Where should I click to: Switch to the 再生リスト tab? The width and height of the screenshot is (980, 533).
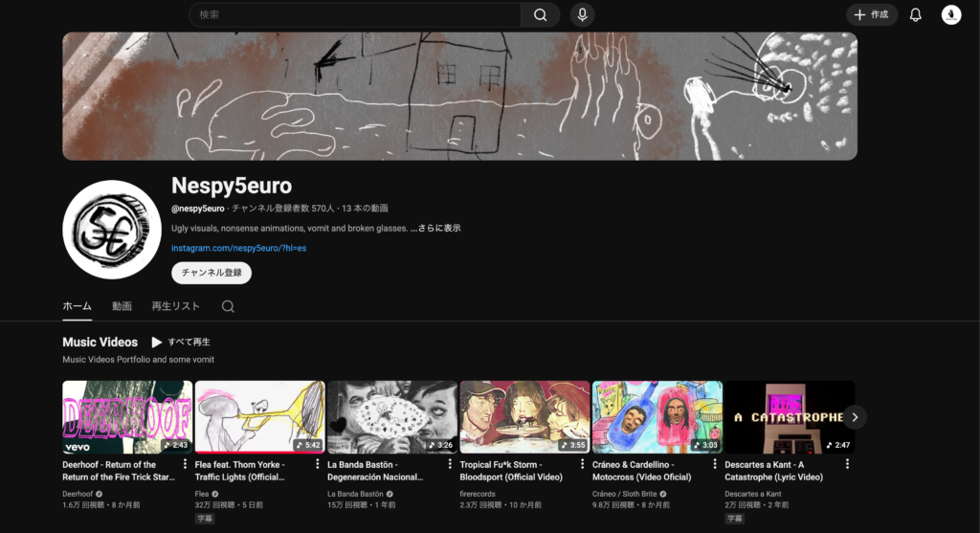pos(175,306)
